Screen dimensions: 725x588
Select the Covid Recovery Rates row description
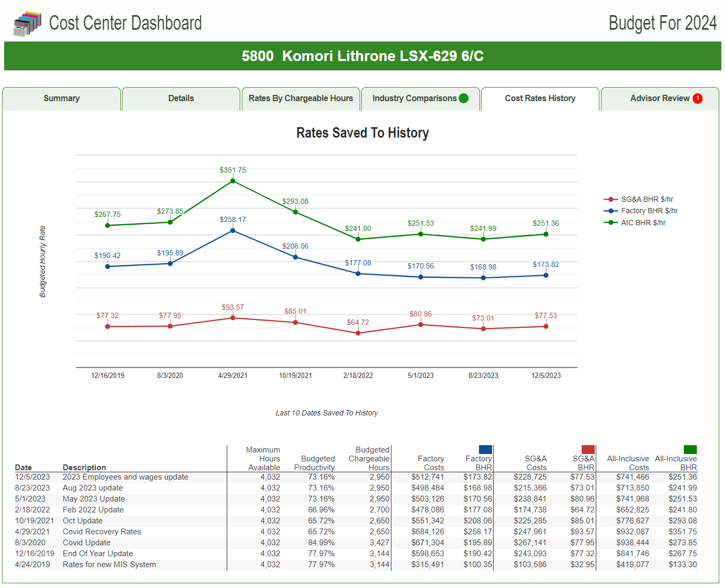point(102,532)
